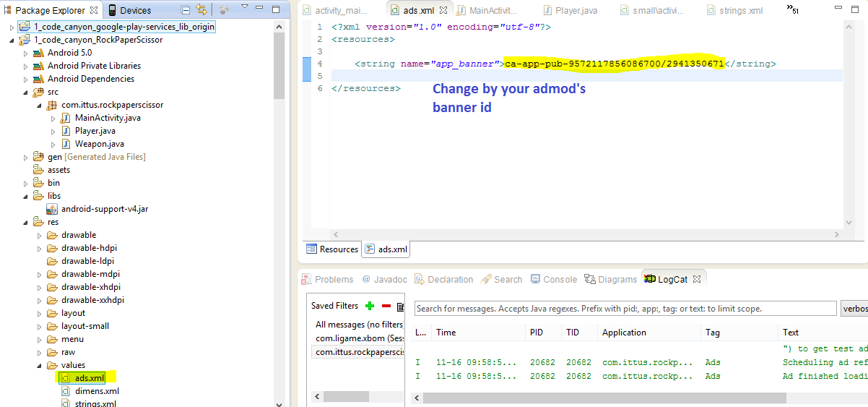Screen dimensions: 868x407
Task: Switch to the Devices tab
Action: pos(135,11)
